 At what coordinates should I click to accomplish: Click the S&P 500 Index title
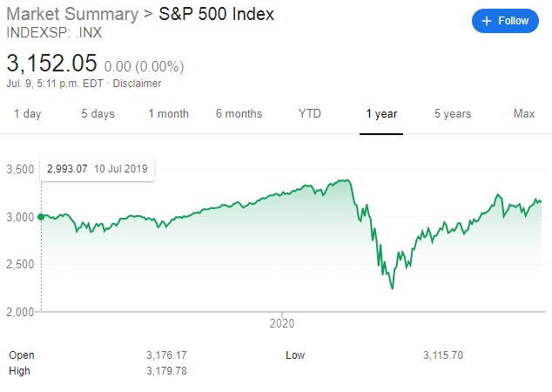216,15
